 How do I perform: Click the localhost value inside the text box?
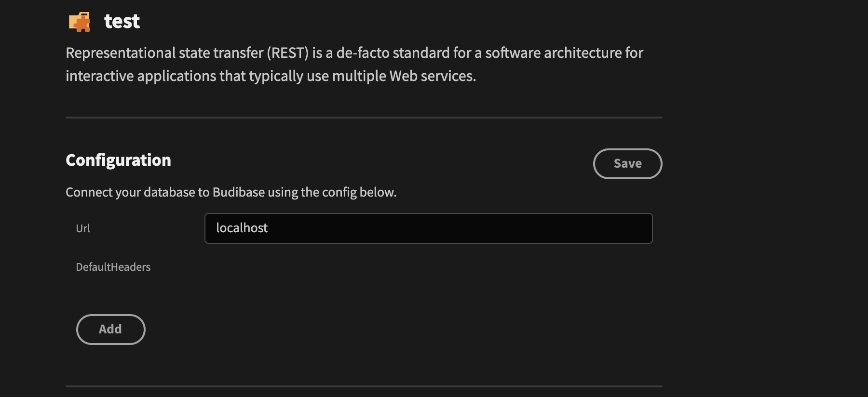(242, 228)
